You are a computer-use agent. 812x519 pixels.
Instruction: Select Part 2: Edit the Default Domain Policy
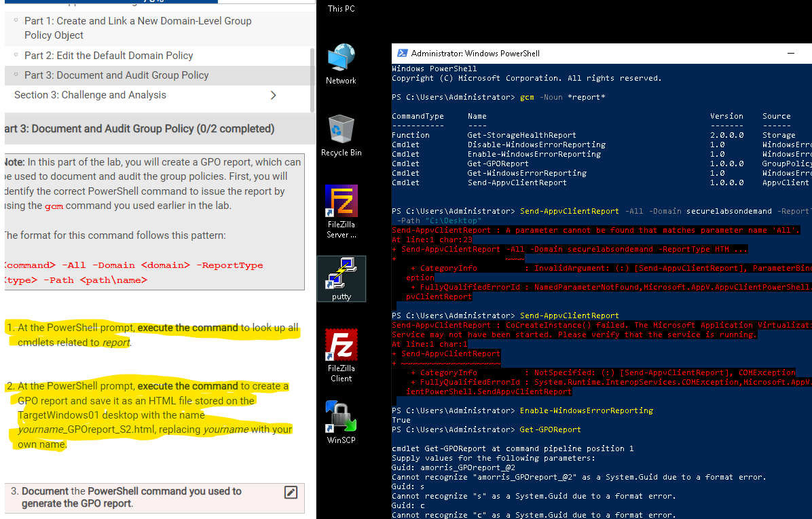click(x=109, y=55)
